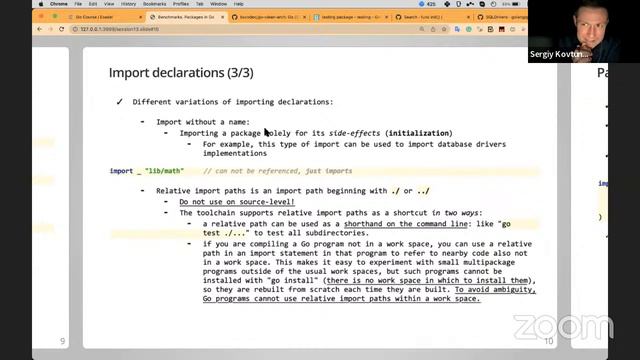640x360 pixels.
Task: Click 'shorthand on the command line' underlined text
Action: pos(405,224)
